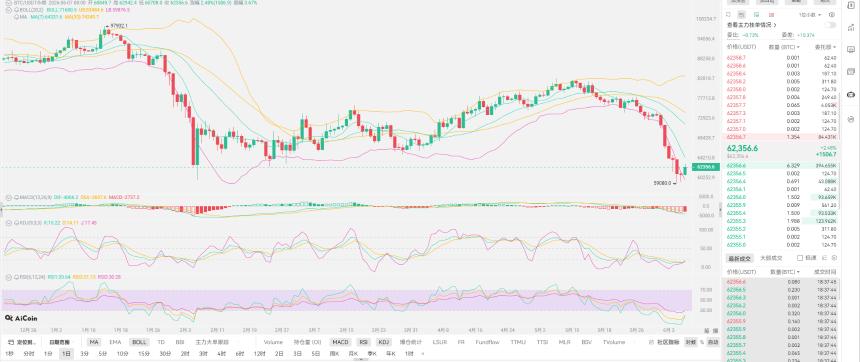This screenshot has height=362, width=860.
Task: Click the first order book layout icon
Action: pyautogui.click(x=728, y=15)
